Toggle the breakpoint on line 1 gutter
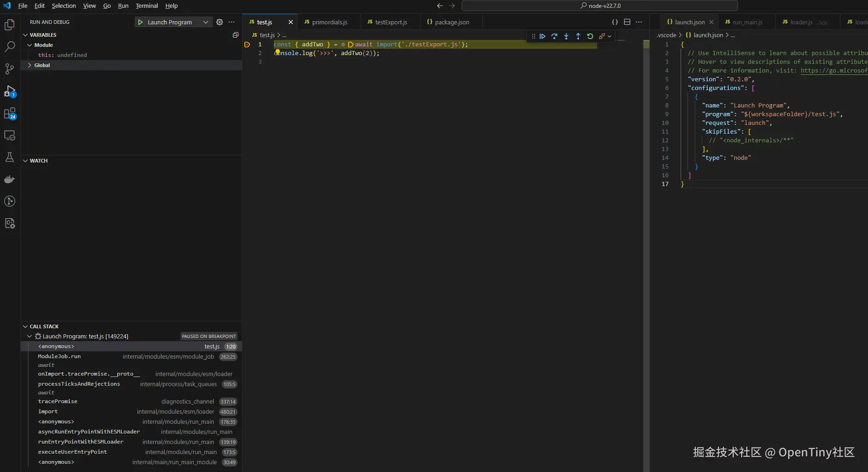 coord(247,45)
